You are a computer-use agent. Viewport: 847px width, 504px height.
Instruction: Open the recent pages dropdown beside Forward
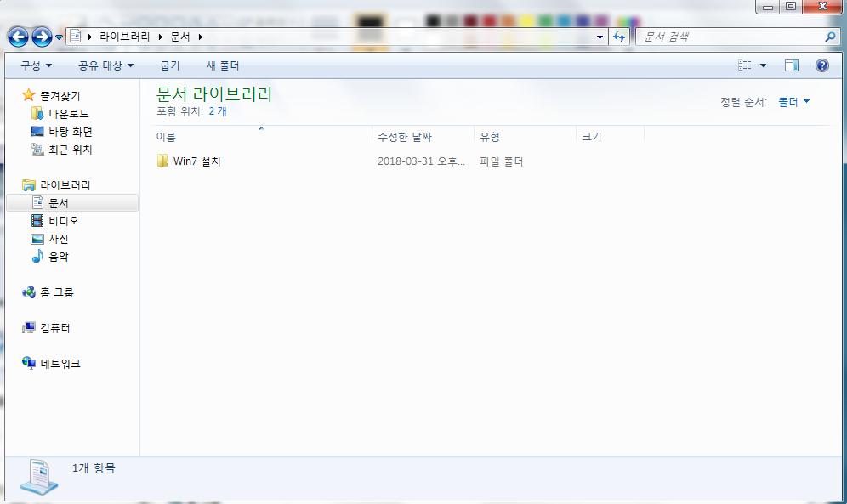coord(60,37)
